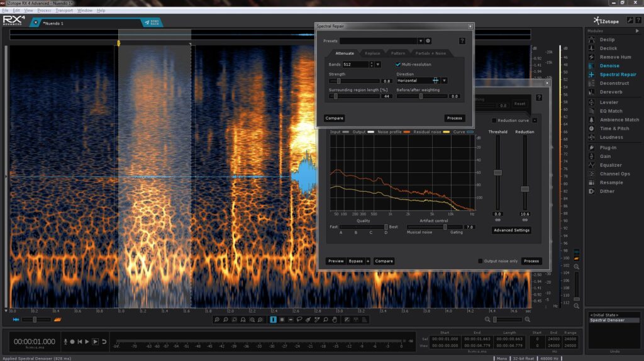This screenshot has height=361, width=644.
Task: Click the record button in transport
Action: (x=72, y=342)
